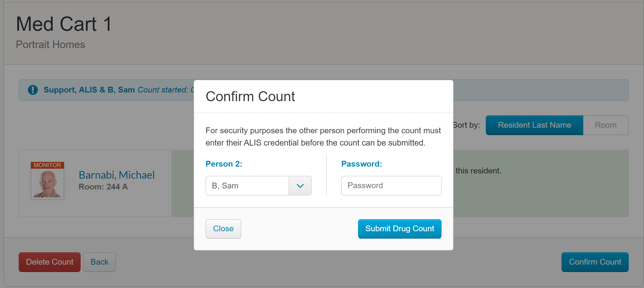Switch sorting to Room
Viewport: 644px width, 288px height.
[x=606, y=125]
